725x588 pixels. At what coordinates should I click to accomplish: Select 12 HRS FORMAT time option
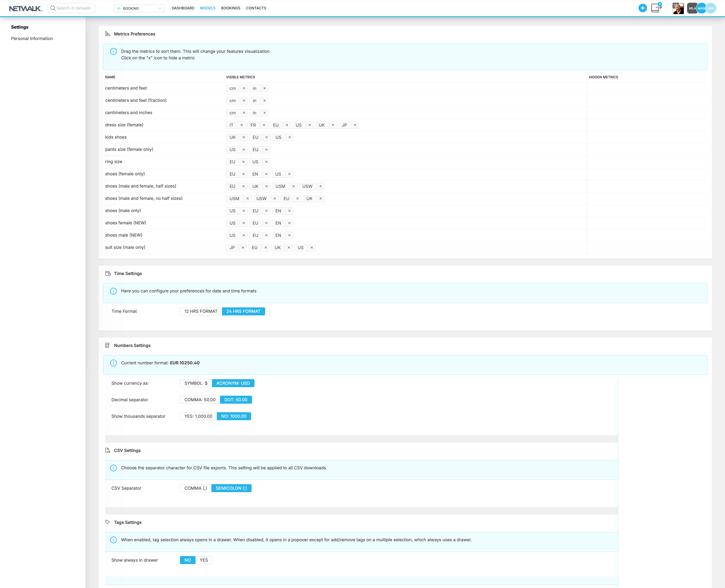click(201, 311)
